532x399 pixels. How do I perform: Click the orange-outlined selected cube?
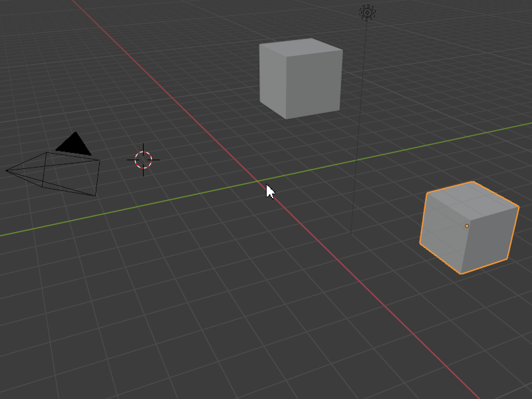pos(469,227)
